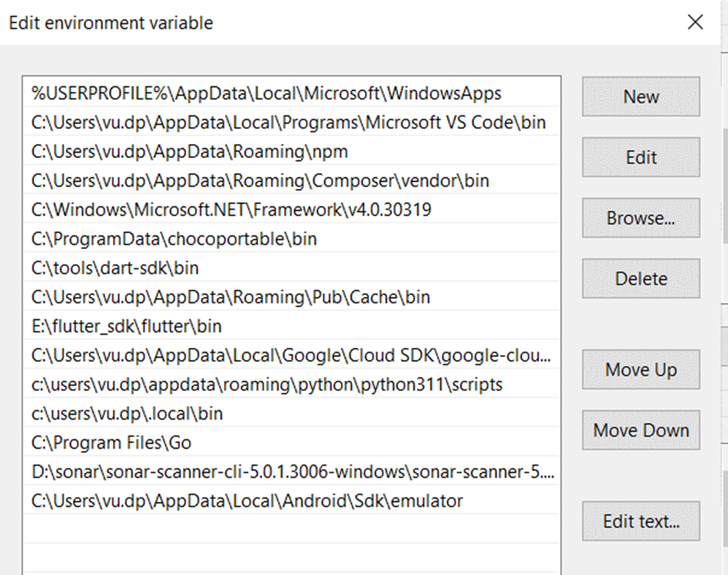Select the Microsoft VS Code bin entry
Image resolution: width=728 pixels, height=575 pixels.
click(x=288, y=122)
